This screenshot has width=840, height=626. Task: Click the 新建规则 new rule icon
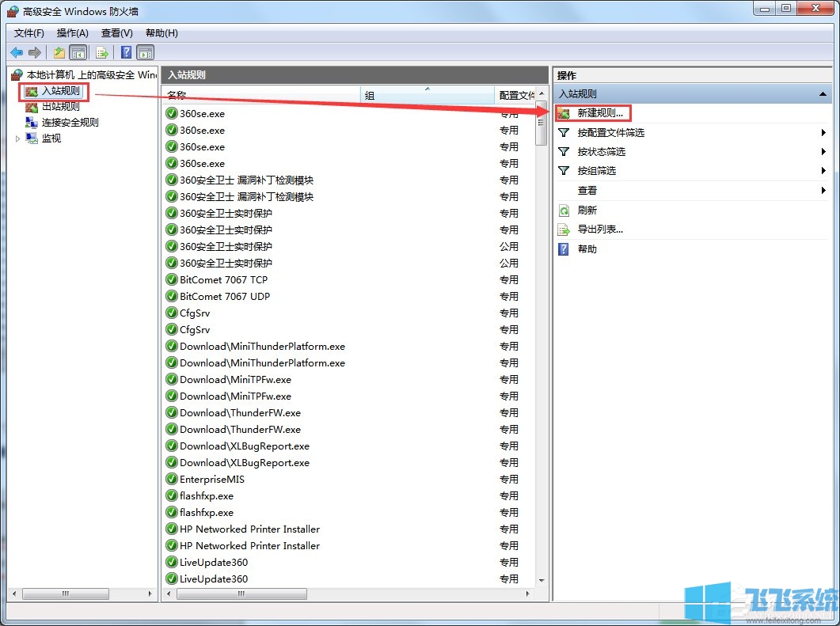click(564, 112)
